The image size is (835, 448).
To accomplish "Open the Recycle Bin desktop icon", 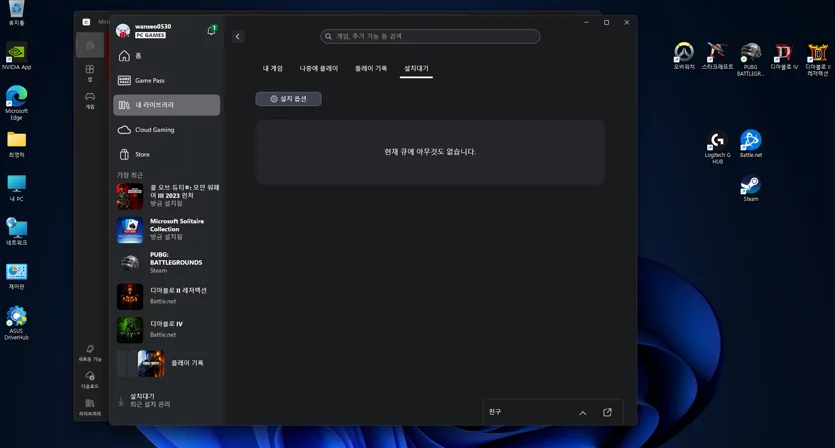I will tap(17, 13).
